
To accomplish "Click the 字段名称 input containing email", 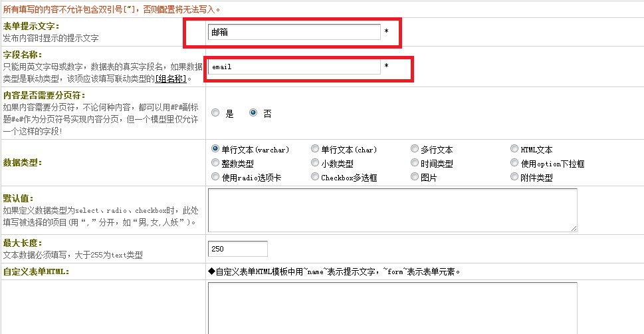I will [294, 67].
